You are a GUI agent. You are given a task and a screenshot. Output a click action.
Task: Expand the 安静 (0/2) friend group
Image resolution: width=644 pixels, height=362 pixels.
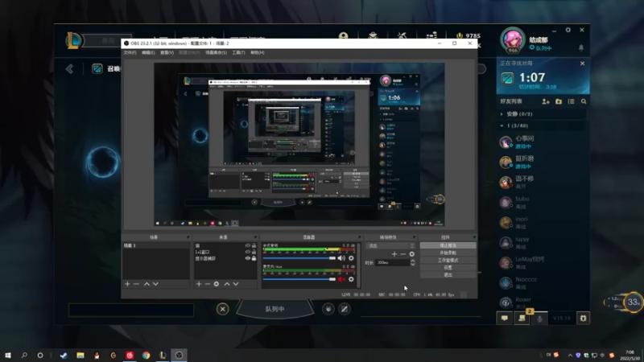tap(542, 114)
